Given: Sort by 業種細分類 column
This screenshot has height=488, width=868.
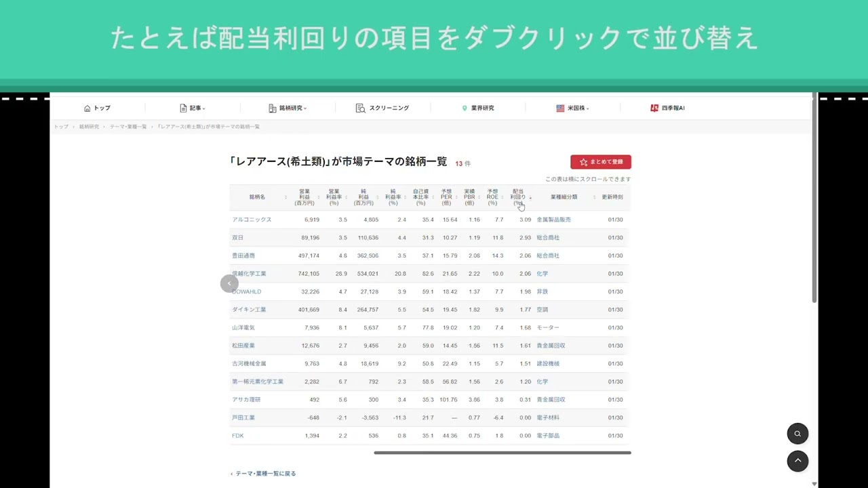Looking at the screenshot, I should point(565,197).
